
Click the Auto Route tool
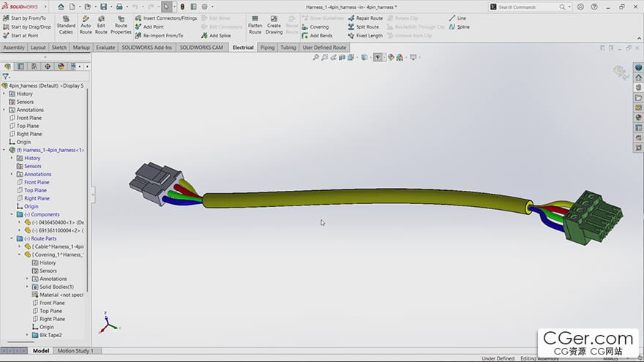(x=86, y=24)
